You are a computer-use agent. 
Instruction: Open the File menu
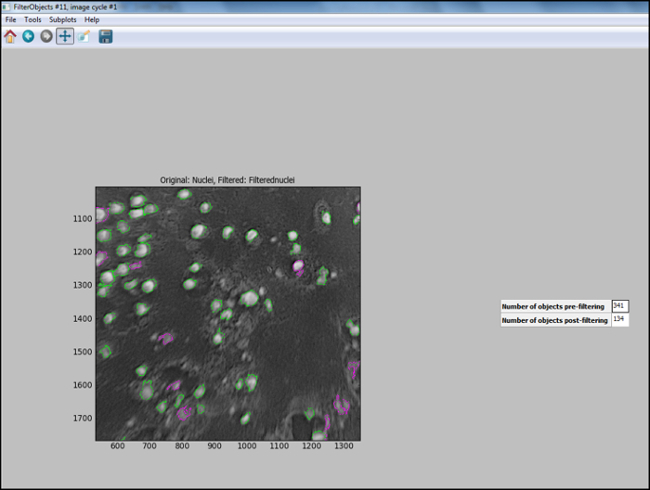point(10,20)
